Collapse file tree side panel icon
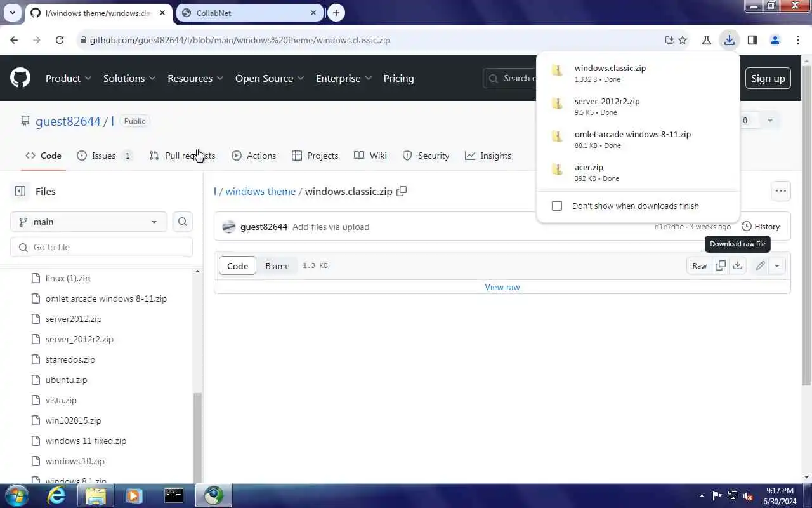The width and height of the screenshot is (812, 508). pyautogui.click(x=20, y=191)
